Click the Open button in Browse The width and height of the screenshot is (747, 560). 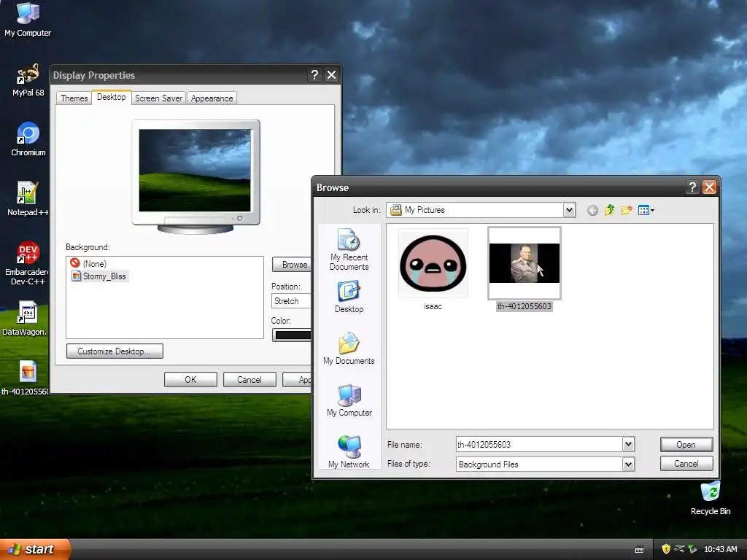pos(686,444)
